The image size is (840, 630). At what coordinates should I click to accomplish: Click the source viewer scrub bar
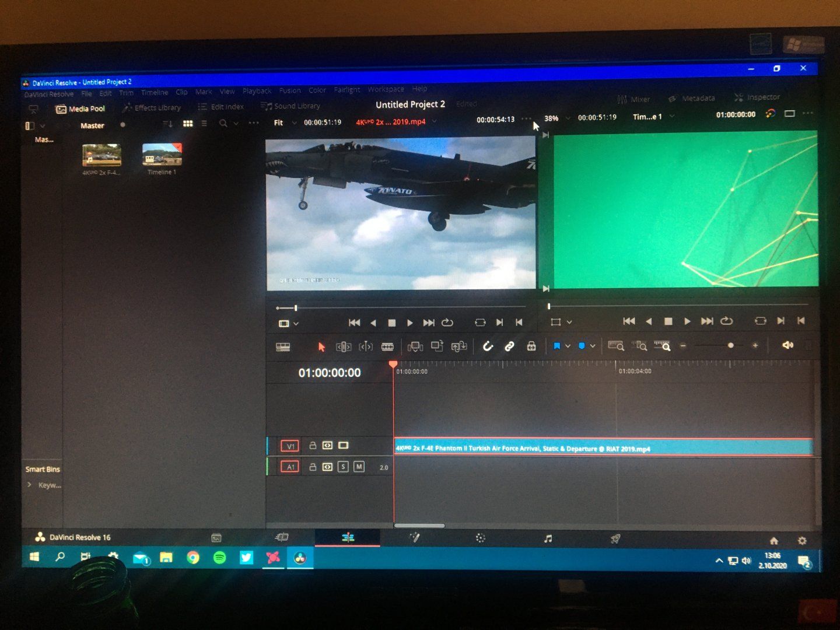[x=401, y=307]
